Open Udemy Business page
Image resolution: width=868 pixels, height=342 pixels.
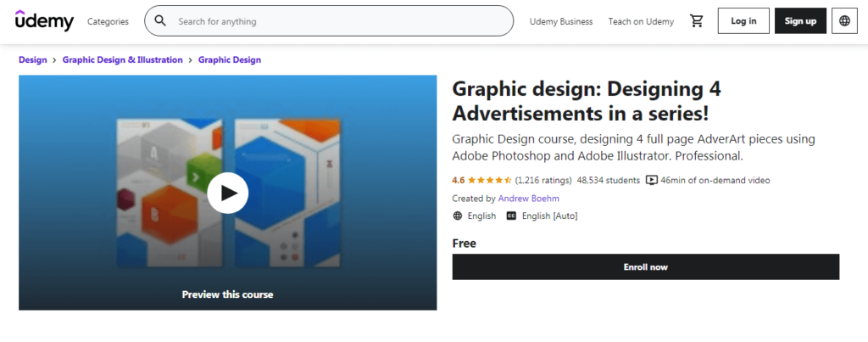point(560,21)
